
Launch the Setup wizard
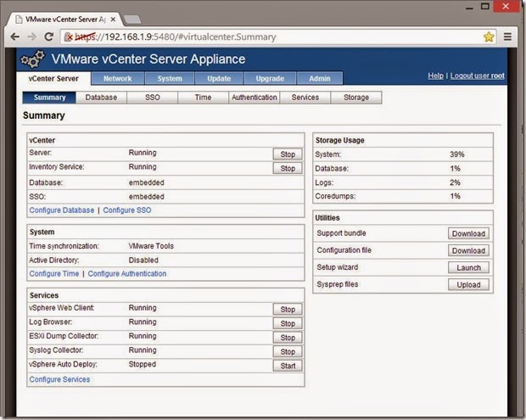[468, 268]
